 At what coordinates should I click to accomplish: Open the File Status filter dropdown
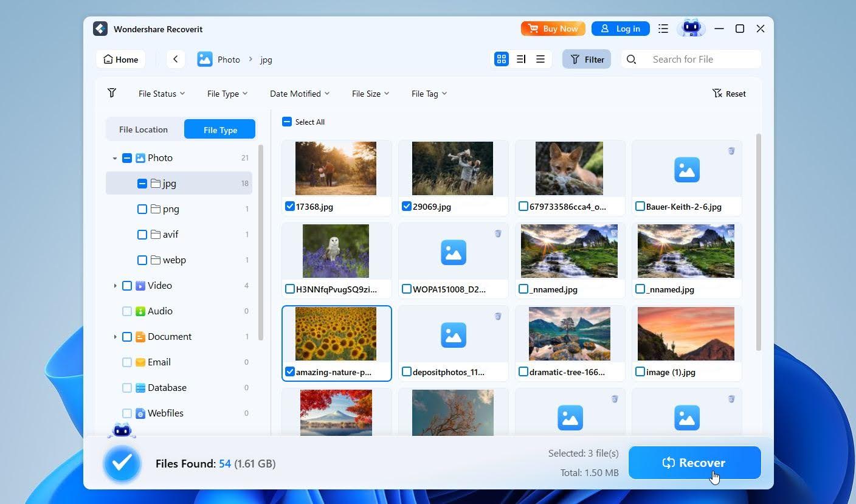coord(162,94)
